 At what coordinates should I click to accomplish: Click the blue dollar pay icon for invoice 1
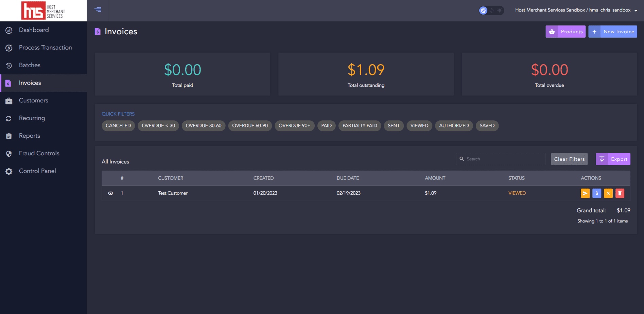pyautogui.click(x=596, y=193)
